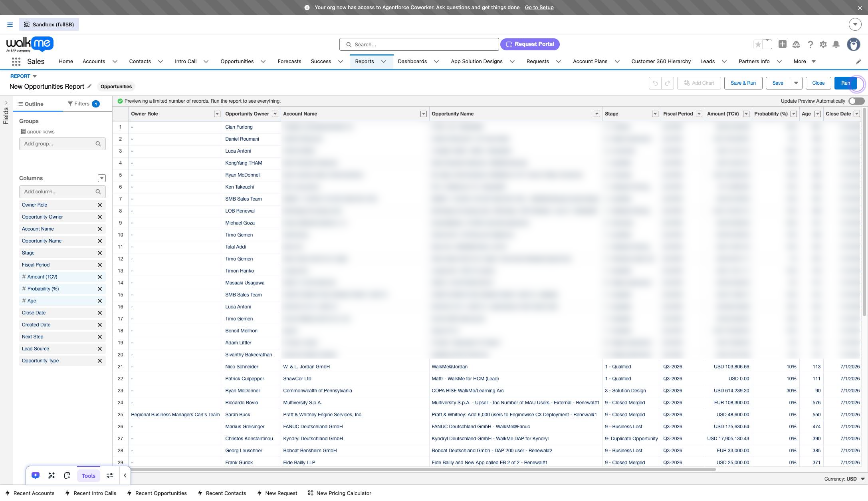Click the magic wand icon in Tools bar
Screen dimensions: 868x501
point(52,475)
